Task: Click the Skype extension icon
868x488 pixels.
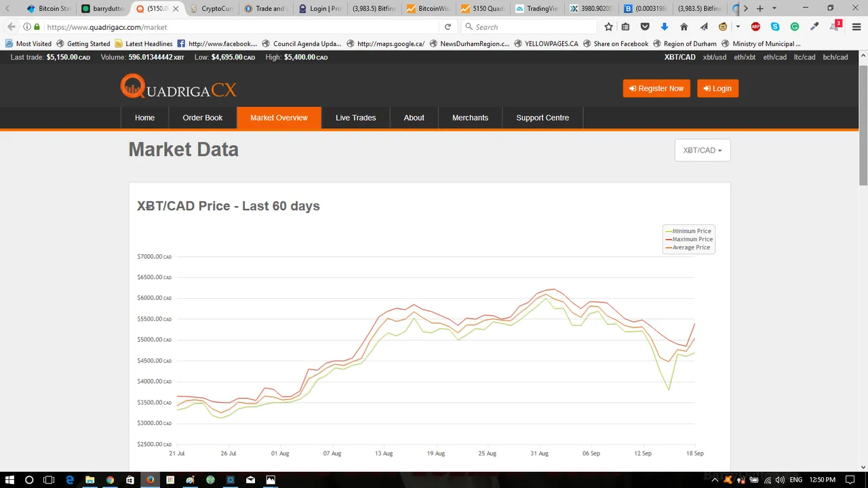Action: tap(775, 27)
